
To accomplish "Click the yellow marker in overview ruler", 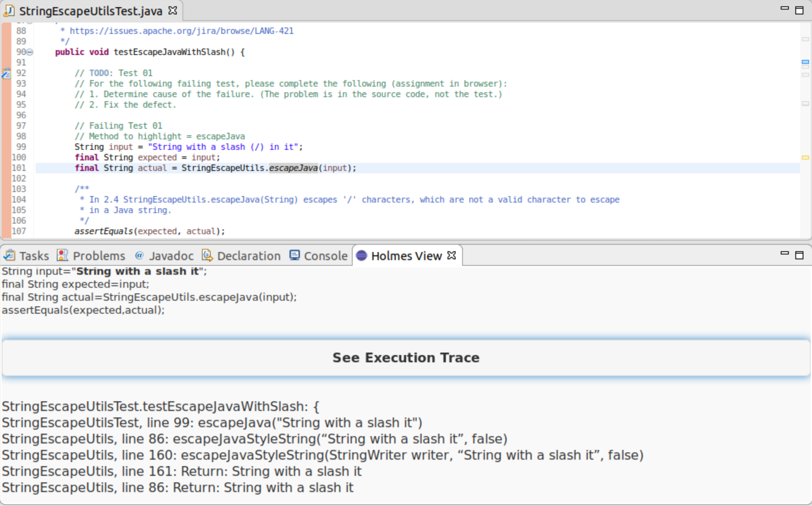I will pos(805,157).
